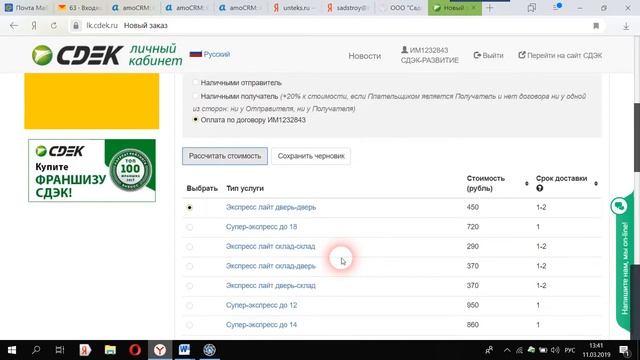Open the Супер-экспресс до 18 service link
Viewport: 640px width, 360px height.
(262, 227)
